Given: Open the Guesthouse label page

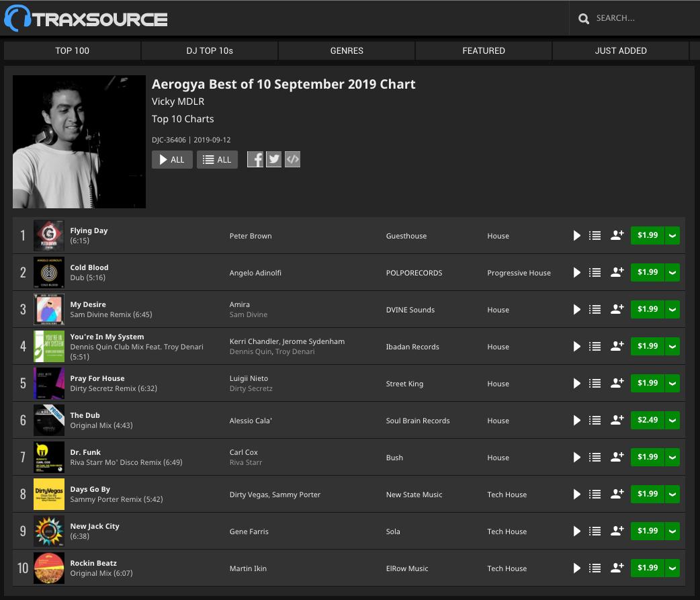Looking at the screenshot, I should 406,236.
